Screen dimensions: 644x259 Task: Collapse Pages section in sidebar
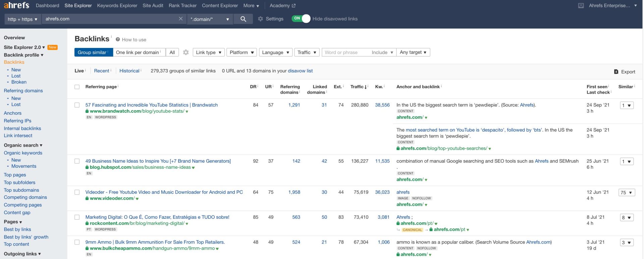[x=13, y=222]
